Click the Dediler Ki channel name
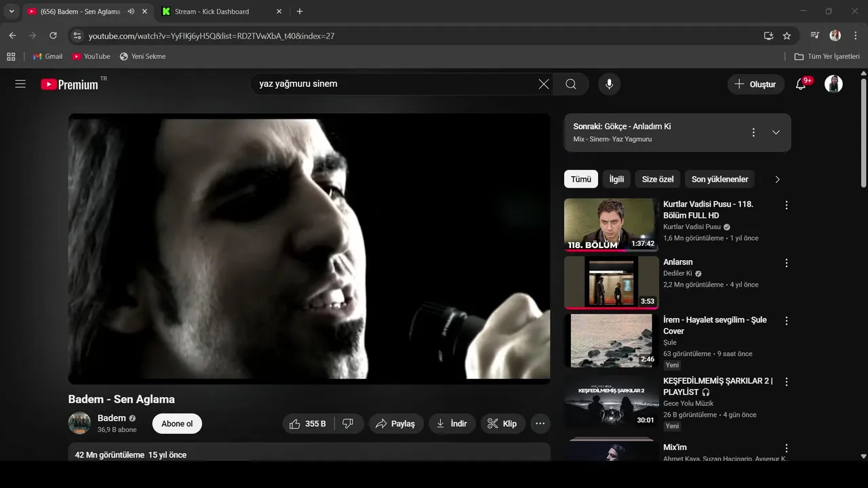The height and width of the screenshot is (488, 868). (677, 274)
